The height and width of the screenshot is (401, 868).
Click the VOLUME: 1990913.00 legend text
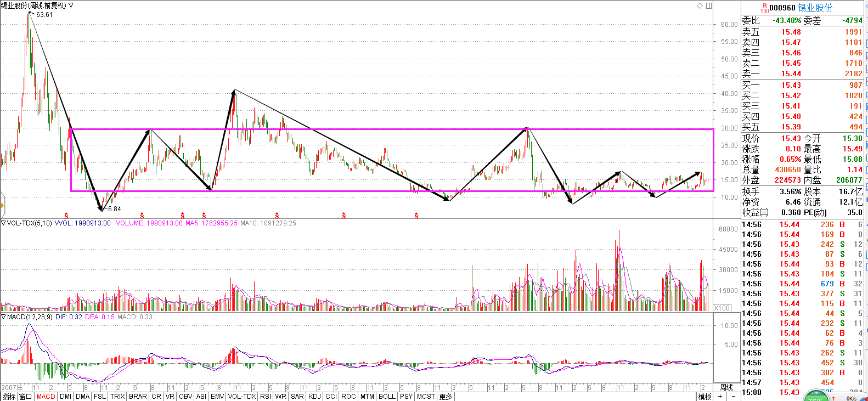coord(149,223)
